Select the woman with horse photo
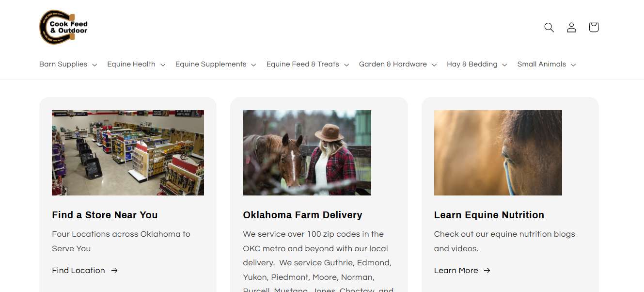This screenshot has height=292, width=644. coord(307,153)
